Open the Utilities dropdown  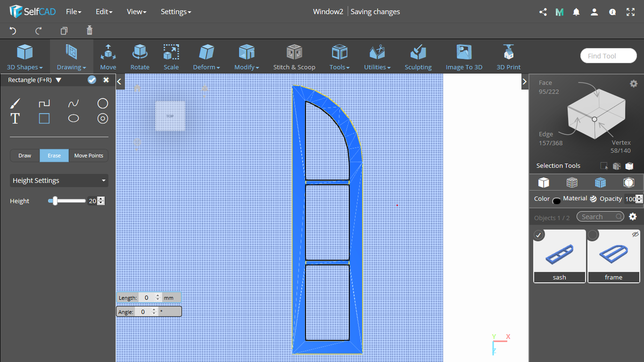point(377,57)
